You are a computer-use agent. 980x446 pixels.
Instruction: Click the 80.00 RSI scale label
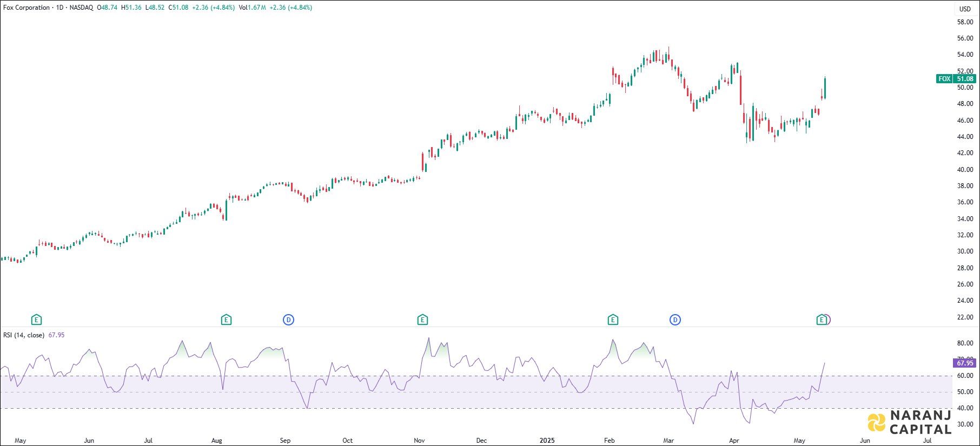click(965, 343)
